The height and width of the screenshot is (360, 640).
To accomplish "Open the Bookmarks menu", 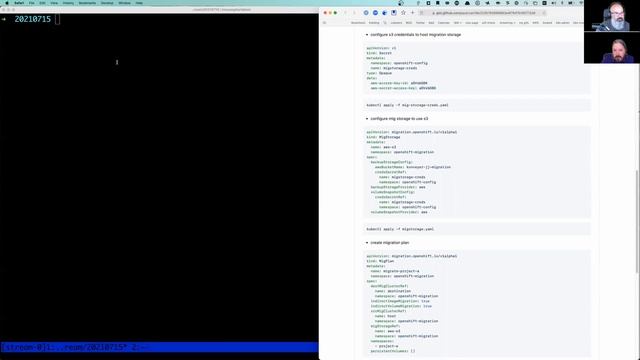I will pos(87,3).
